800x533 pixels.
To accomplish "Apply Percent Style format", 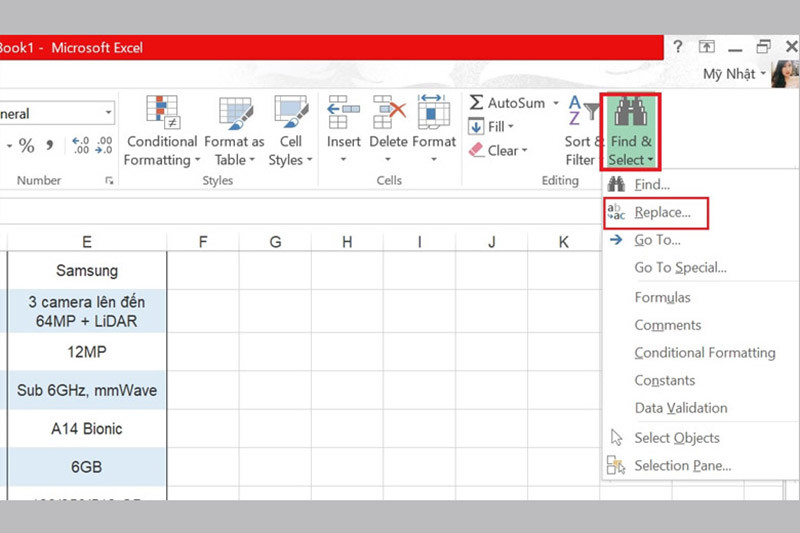I will [x=27, y=146].
